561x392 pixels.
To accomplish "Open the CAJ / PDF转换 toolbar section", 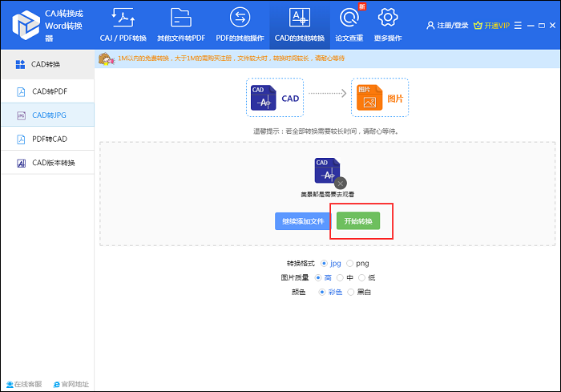I will pos(123,23).
